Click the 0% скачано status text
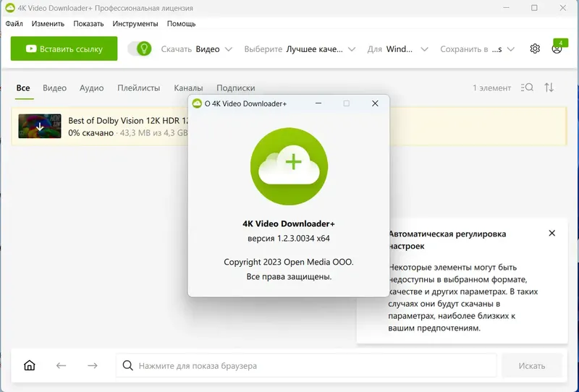 tap(91, 133)
